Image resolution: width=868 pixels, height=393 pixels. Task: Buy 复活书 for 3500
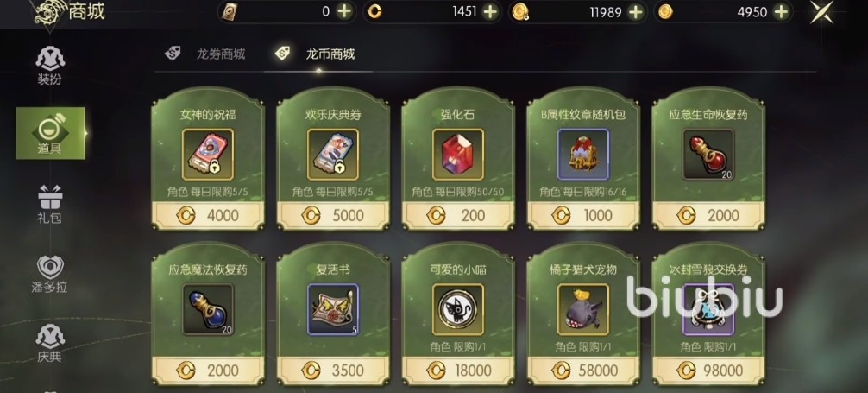click(x=333, y=371)
